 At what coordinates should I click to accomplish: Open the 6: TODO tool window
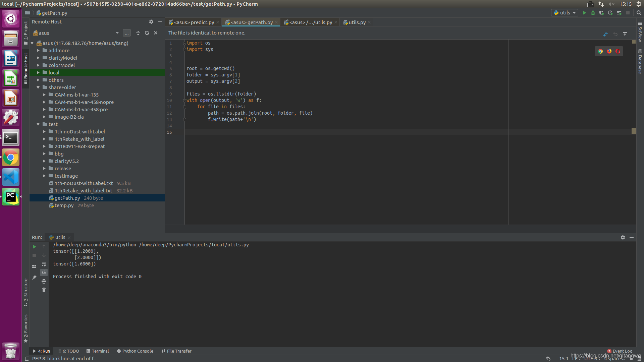[x=68, y=351]
